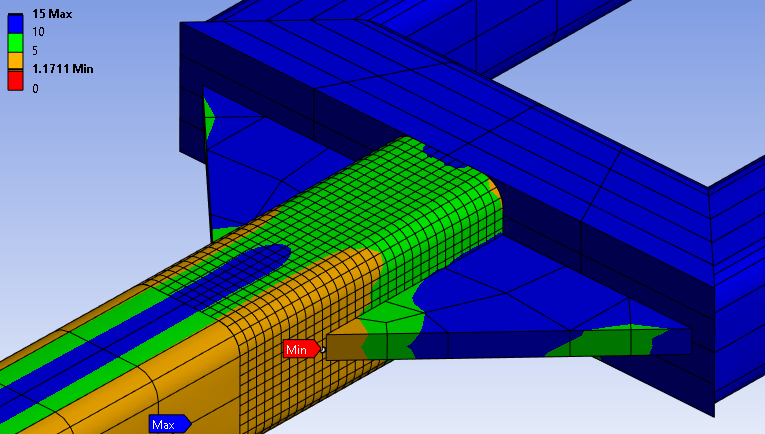Select the red legend color band
Screen dimensions: 765x434
tap(14, 82)
